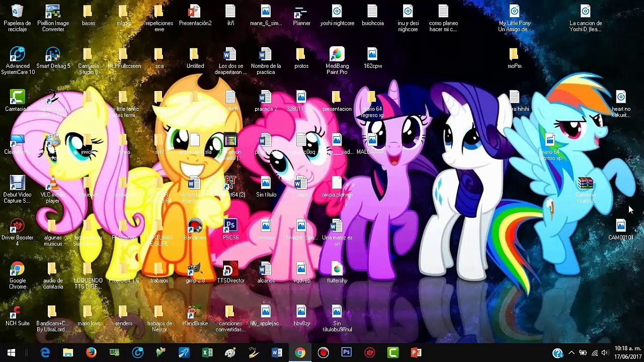
Task: Launch Pixillion Image Converter shortcut
Action: (x=53, y=18)
